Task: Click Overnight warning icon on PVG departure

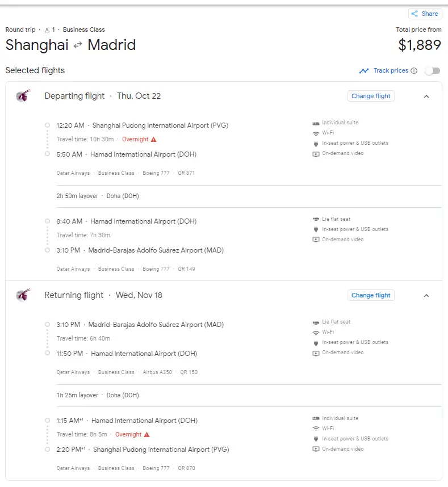Action: (154, 140)
